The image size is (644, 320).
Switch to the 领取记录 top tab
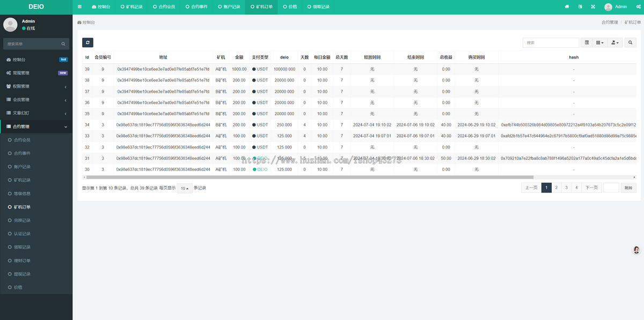click(x=318, y=7)
